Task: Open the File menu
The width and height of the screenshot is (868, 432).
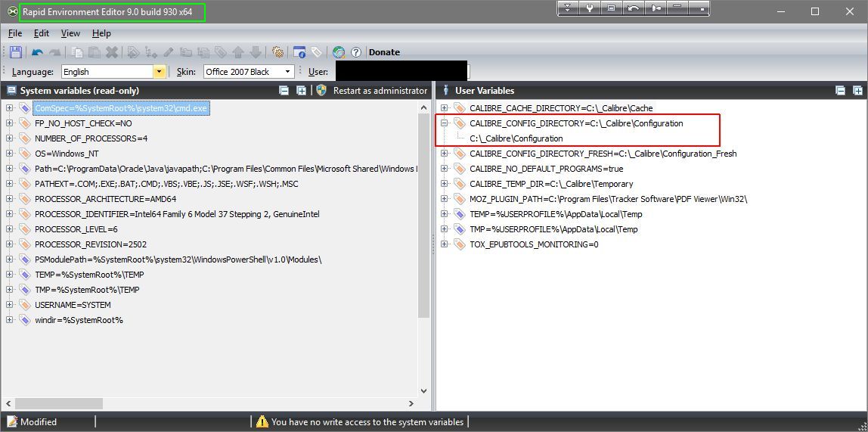Action: tap(15, 33)
